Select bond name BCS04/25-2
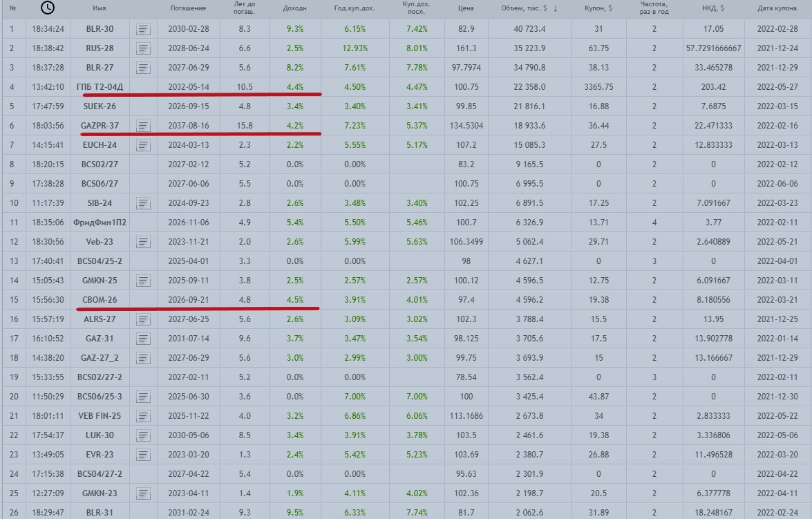The width and height of the screenshot is (812, 519). (x=100, y=261)
